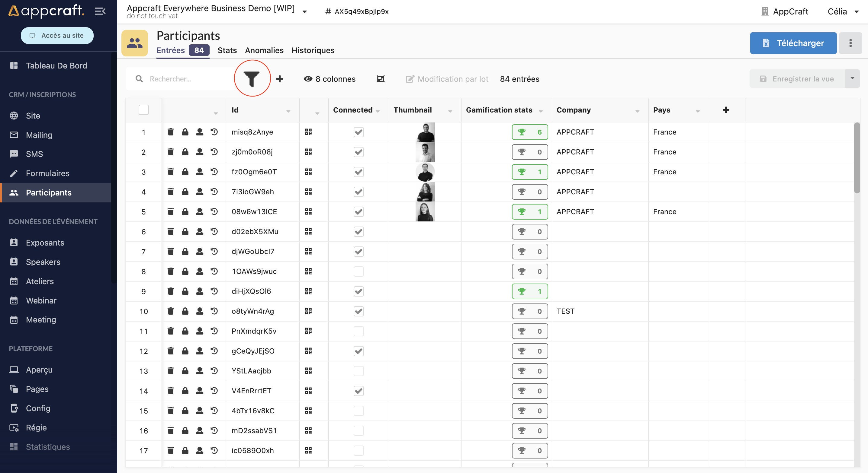Click the user profile icon for row 4
This screenshot has width=868, height=473.
point(200,192)
